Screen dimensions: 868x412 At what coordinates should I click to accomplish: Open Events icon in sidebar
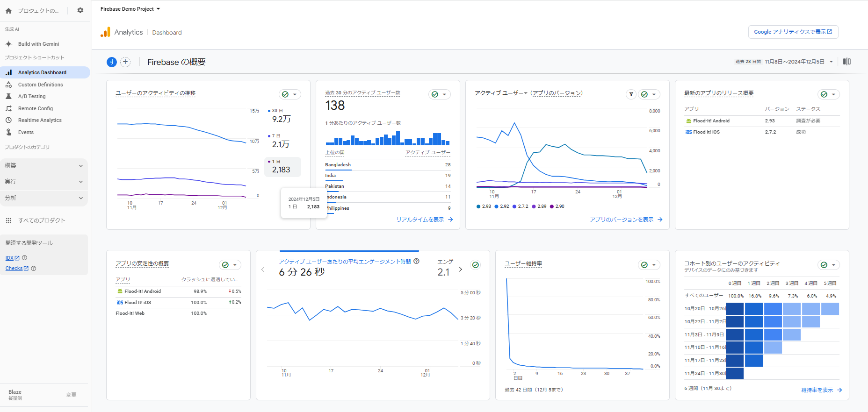(8, 132)
